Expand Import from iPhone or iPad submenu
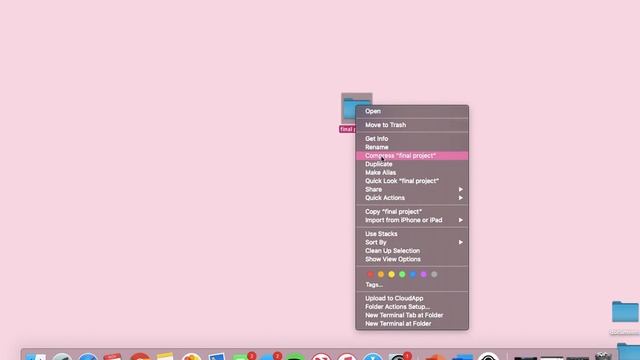Viewport: 640px width, 360px height. (412, 220)
